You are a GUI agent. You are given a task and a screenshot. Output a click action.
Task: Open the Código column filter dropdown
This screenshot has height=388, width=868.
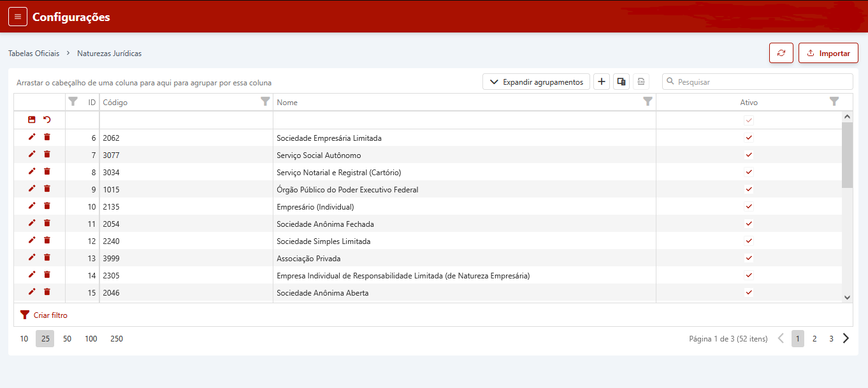[x=265, y=102]
